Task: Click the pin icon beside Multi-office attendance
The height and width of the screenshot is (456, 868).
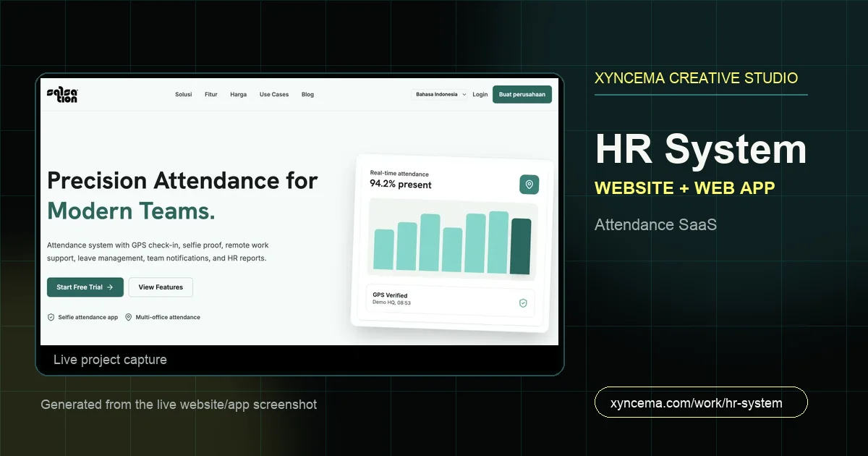Action: (x=128, y=317)
